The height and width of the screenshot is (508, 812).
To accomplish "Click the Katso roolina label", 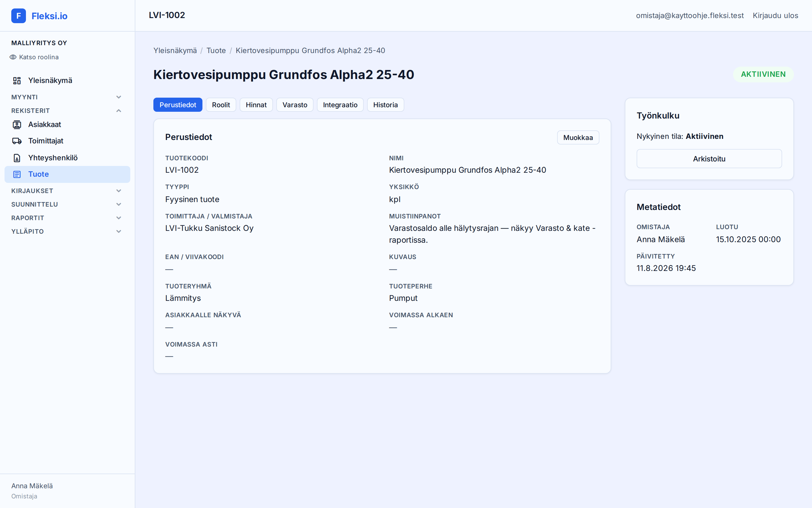I will point(39,57).
